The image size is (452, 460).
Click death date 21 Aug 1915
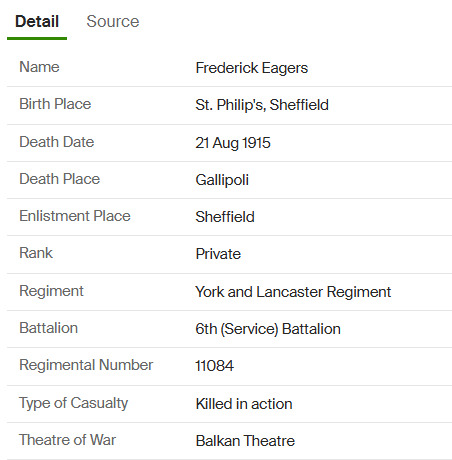233,143
